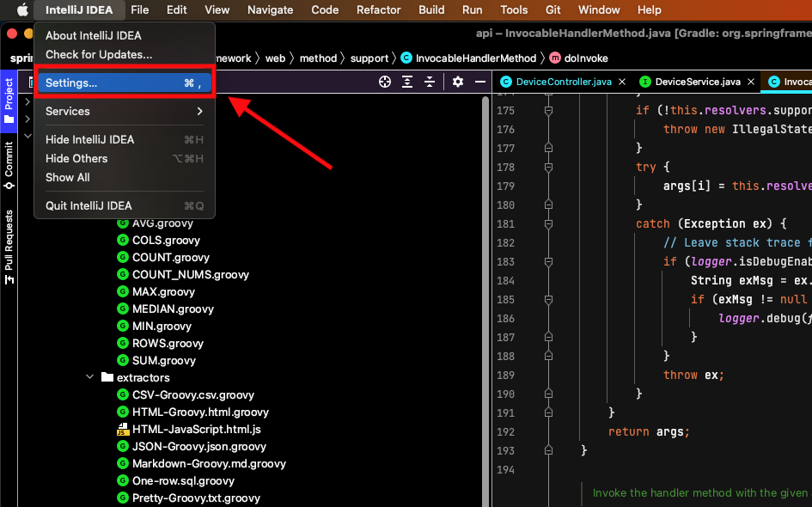Open the Tools menu
Viewport: 812px width, 507px height.
(x=514, y=9)
